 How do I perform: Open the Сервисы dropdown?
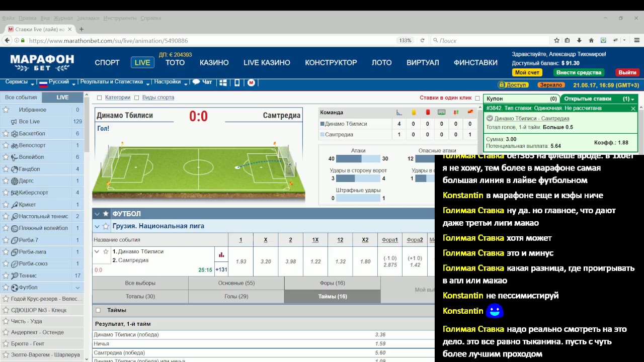(x=19, y=82)
